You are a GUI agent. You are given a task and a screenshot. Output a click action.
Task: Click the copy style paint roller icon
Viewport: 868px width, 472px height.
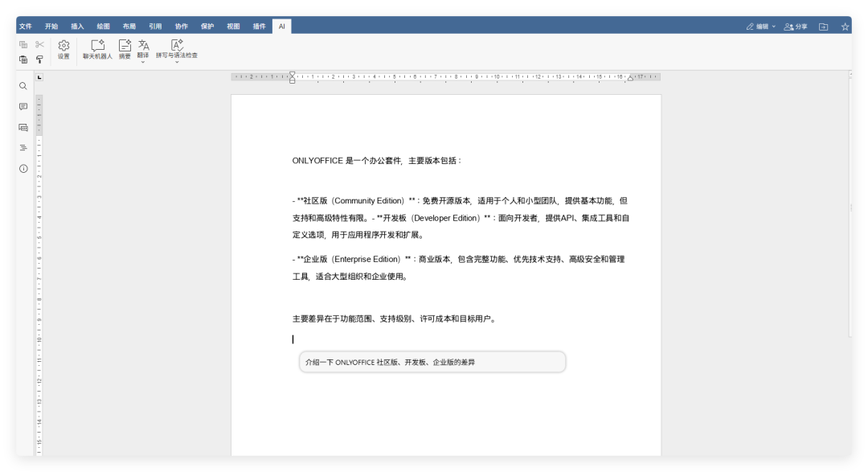pos(39,60)
